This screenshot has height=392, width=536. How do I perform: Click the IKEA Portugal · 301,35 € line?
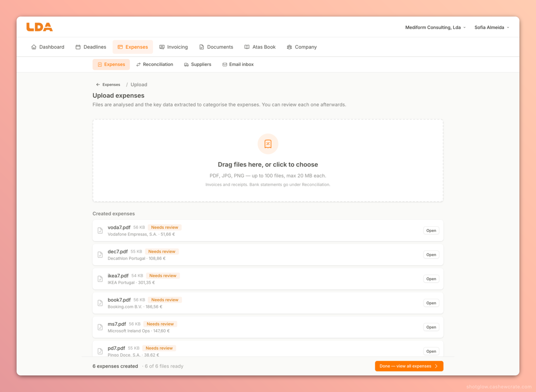(131, 283)
